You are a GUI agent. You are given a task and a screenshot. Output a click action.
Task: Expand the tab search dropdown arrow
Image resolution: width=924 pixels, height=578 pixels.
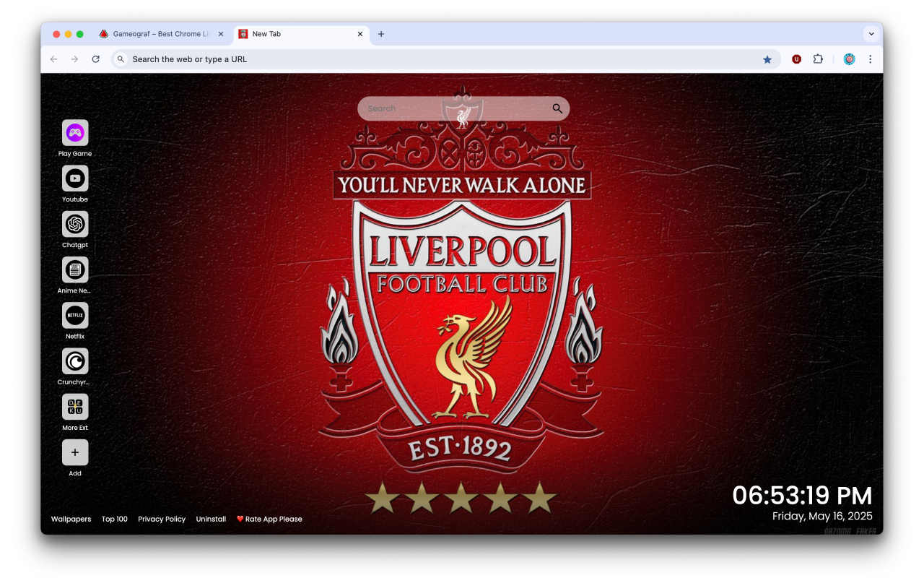(871, 34)
